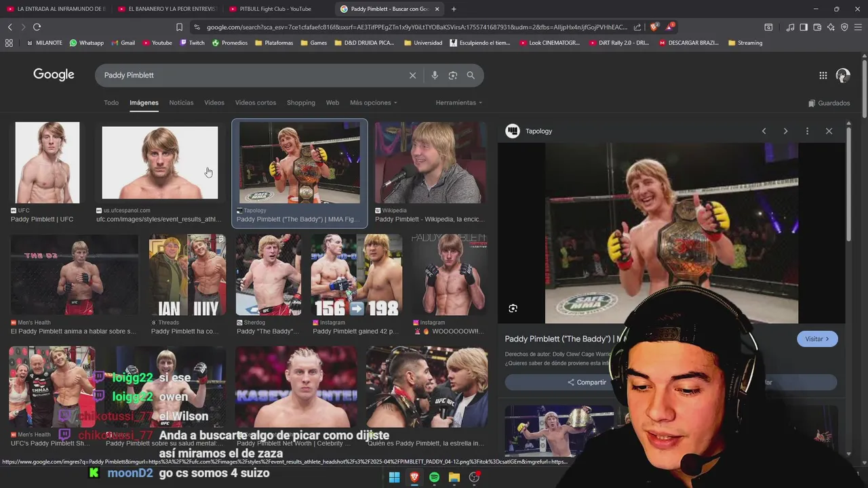Open the us.ufcespanol.com headshot thumbnail
Screen dimensions: 868x488
pyautogui.click(x=160, y=163)
